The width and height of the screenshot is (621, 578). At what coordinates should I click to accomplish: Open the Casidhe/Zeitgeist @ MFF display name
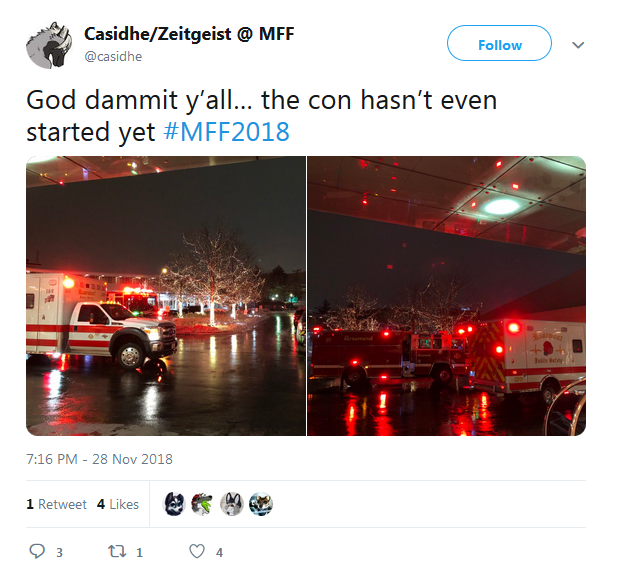click(189, 34)
